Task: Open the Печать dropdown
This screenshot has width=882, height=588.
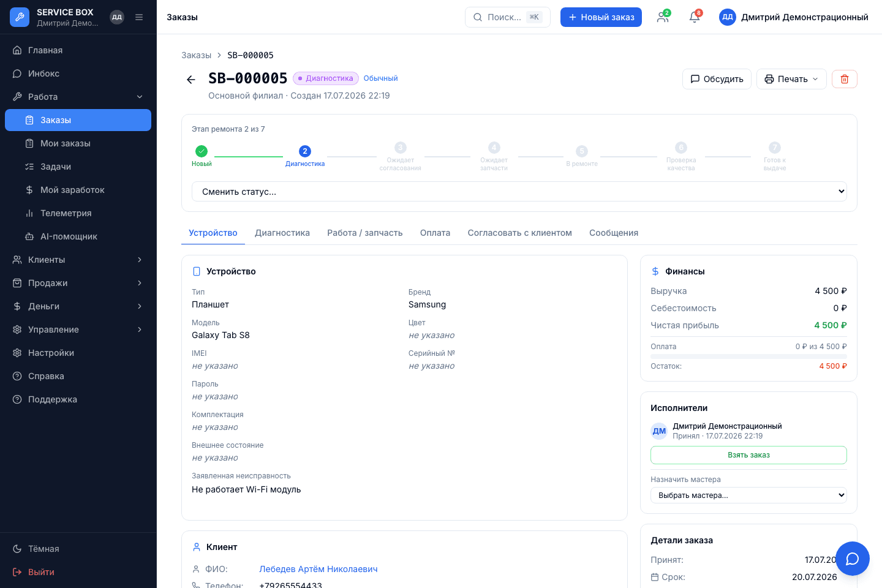Action: pos(791,79)
